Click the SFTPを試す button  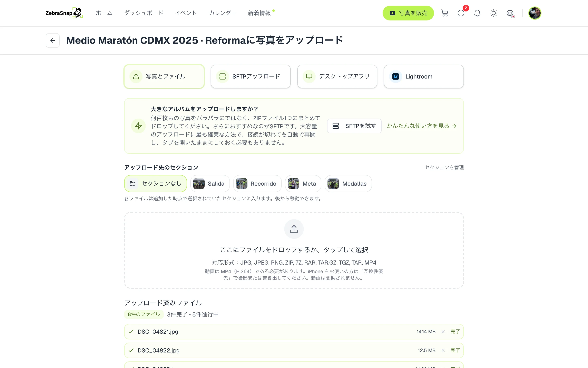point(354,126)
